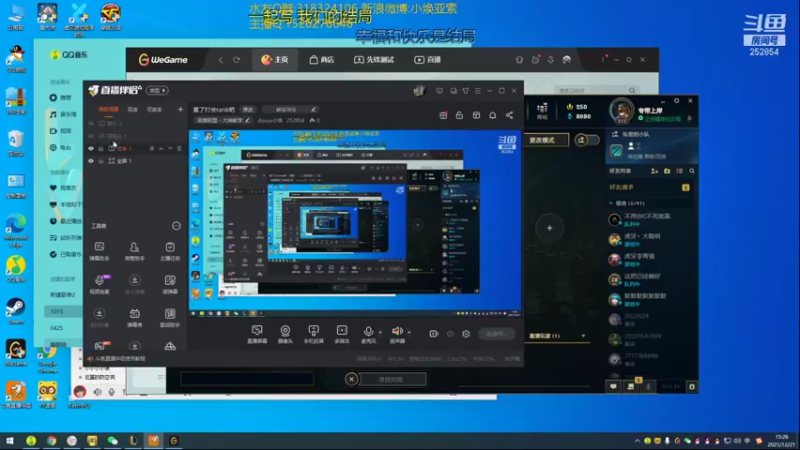Image resolution: width=800 pixels, height=450 pixels.
Task: Go back in WeGame
Action: (x=220, y=60)
